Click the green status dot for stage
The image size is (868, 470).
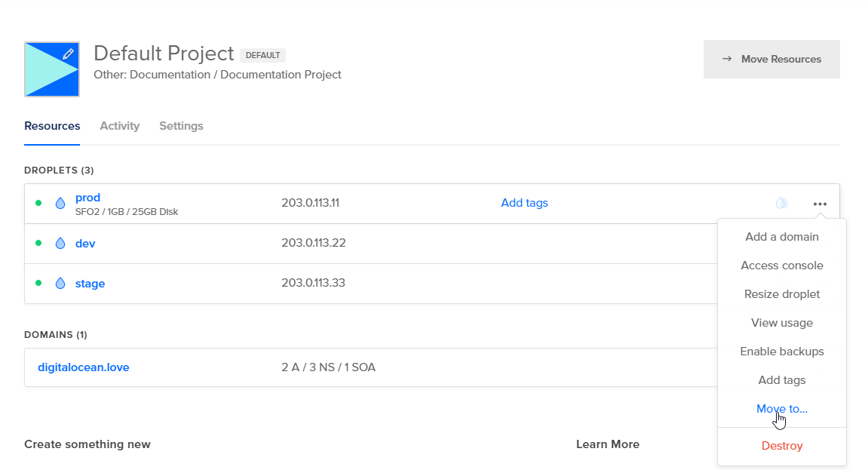pyautogui.click(x=38, y=283)
